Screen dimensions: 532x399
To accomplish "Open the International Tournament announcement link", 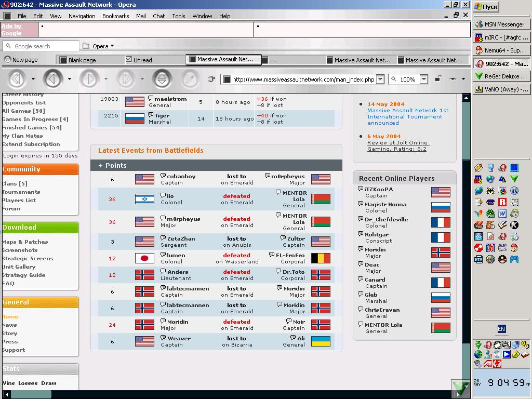I will [408, 117].
